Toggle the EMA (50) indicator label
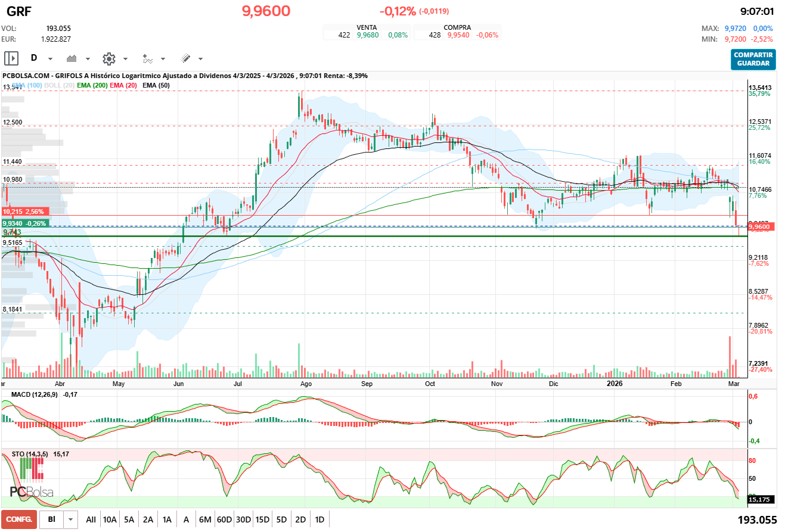The image size is (785, 532). pyautogui.click(x=156, y=86)
